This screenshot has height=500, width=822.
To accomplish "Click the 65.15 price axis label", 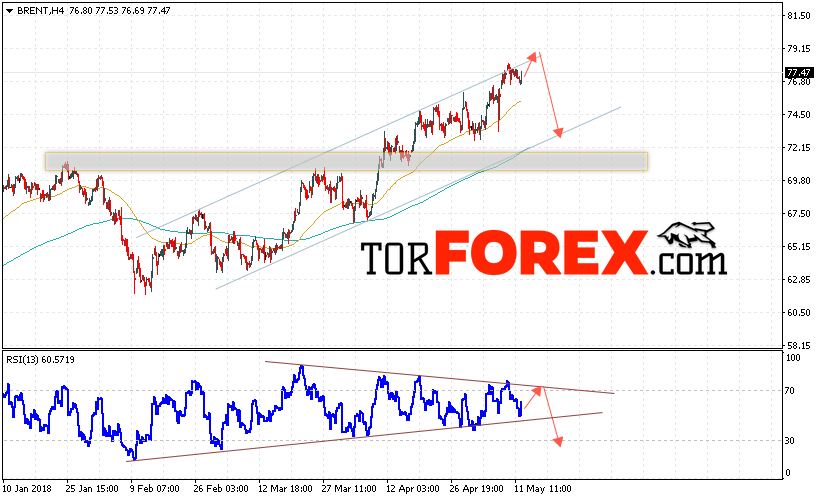I will tap(798, 246).
